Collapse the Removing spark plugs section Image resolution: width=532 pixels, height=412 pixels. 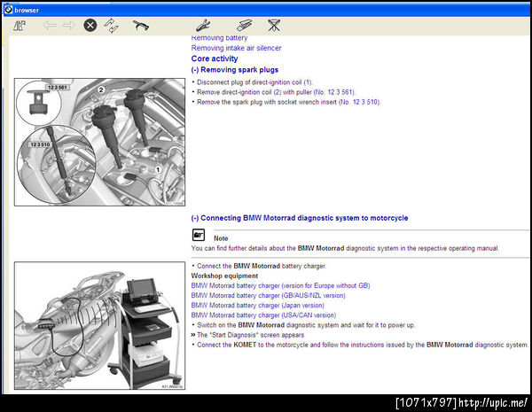click(x=234, y=70)
